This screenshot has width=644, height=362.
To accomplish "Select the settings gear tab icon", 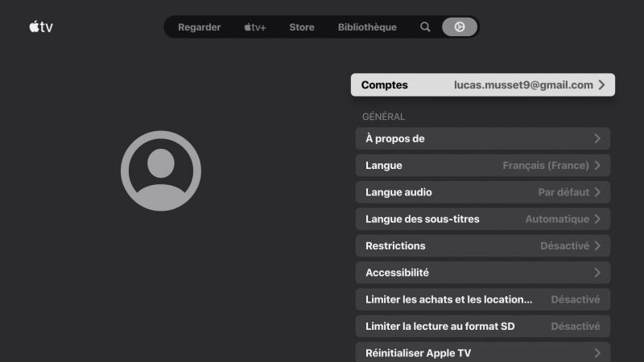I will click(x=460, y=27).
